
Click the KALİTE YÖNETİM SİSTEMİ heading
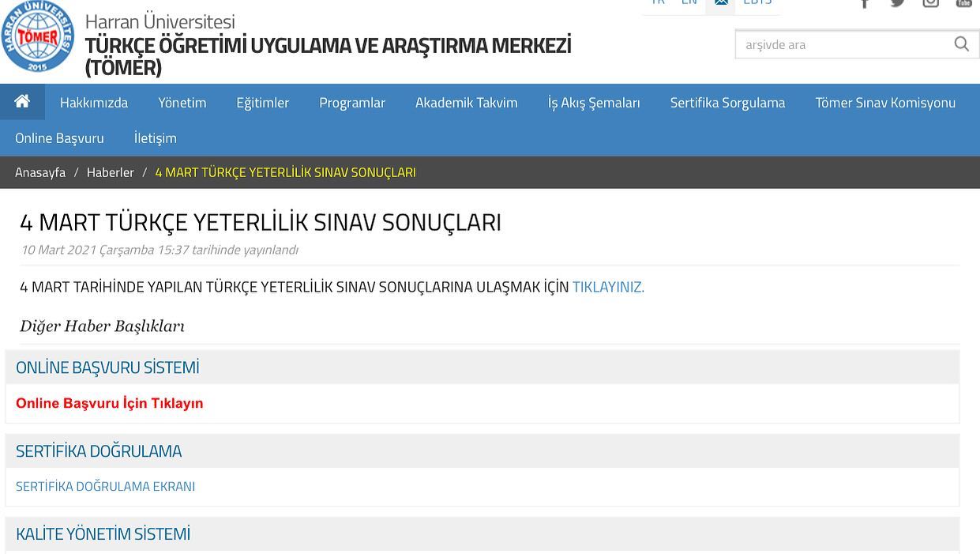pyautogui.click(x=103, y=534)
